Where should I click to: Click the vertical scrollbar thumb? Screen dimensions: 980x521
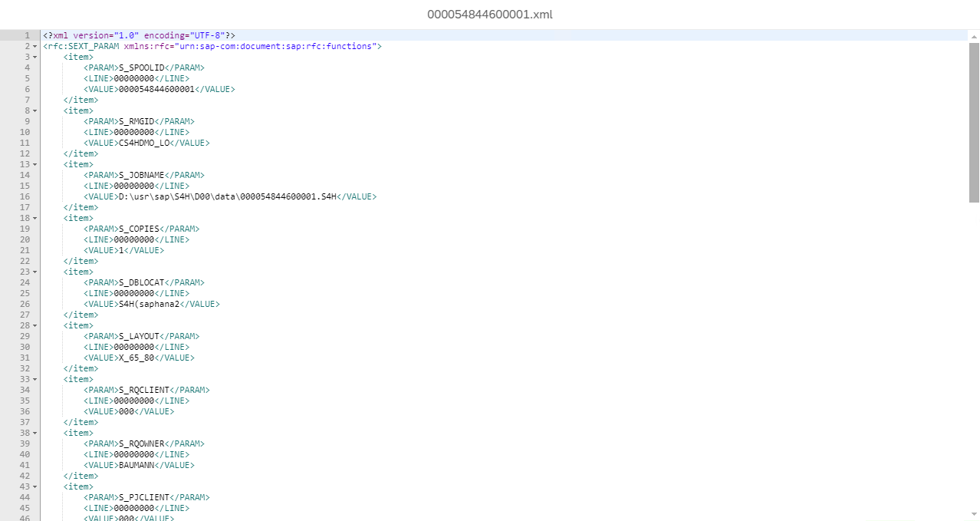click(x=974, y=123)
